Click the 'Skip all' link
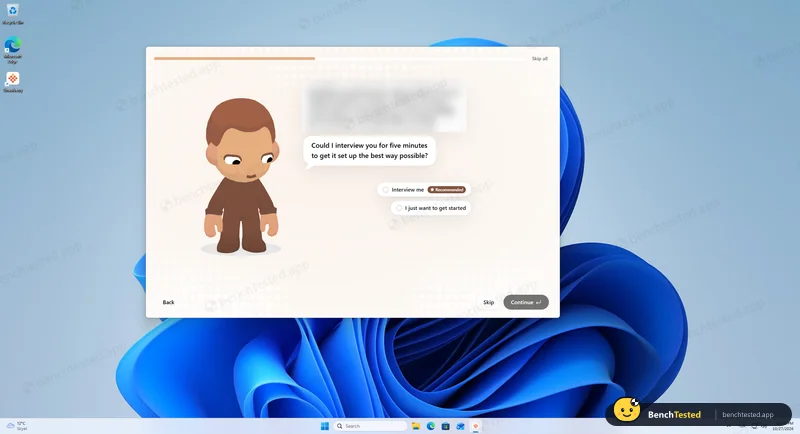This screenshot has height=434, width=800. point(539,59)
